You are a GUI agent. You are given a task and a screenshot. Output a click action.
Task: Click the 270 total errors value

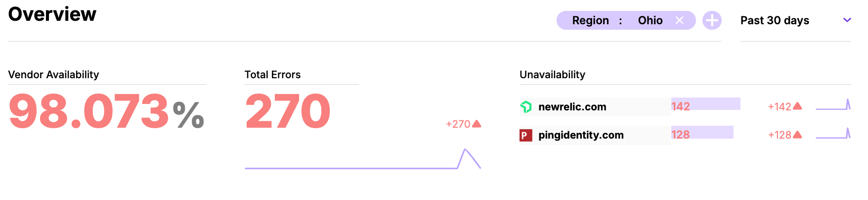coord(288,111)
